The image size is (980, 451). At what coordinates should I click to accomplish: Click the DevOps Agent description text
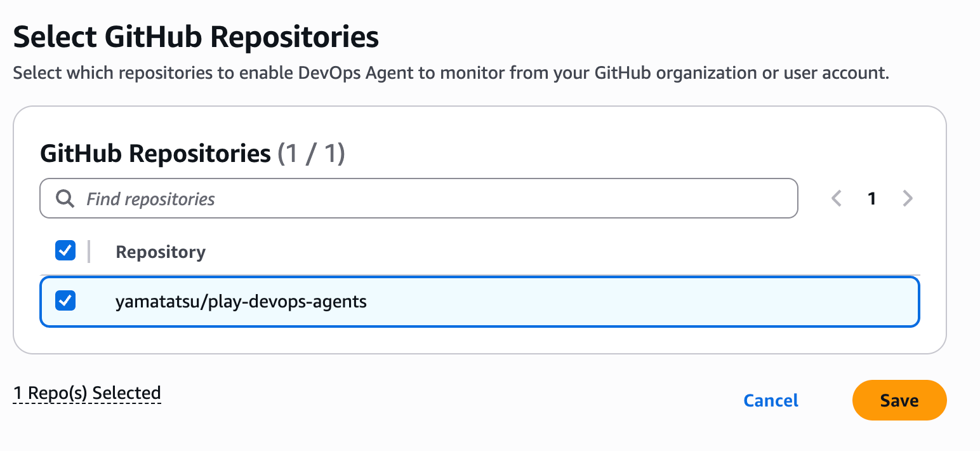451,73
